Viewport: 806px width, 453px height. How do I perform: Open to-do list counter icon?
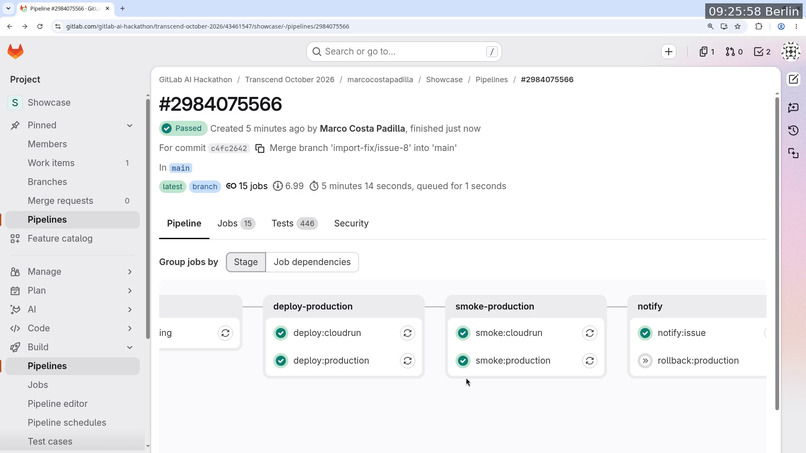coord(762,51)
